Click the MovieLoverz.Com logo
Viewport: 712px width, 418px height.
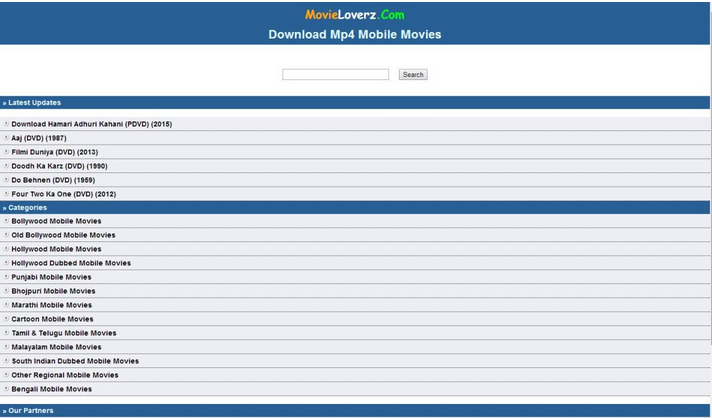pyautogui.click(x=355, y=15)
